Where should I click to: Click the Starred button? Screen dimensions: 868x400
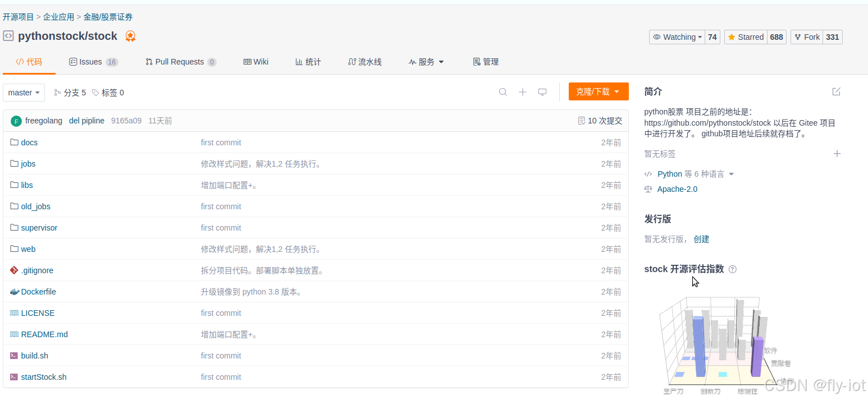pyautogui.click(x=746, y=37)
